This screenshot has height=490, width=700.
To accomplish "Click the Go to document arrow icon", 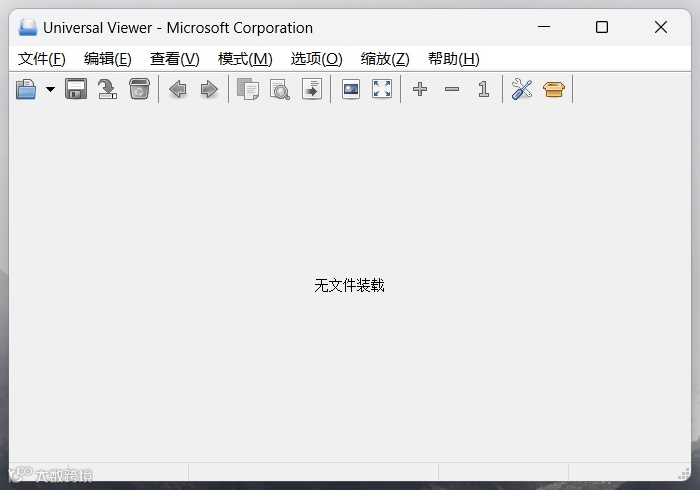I will tap(312, 89).
